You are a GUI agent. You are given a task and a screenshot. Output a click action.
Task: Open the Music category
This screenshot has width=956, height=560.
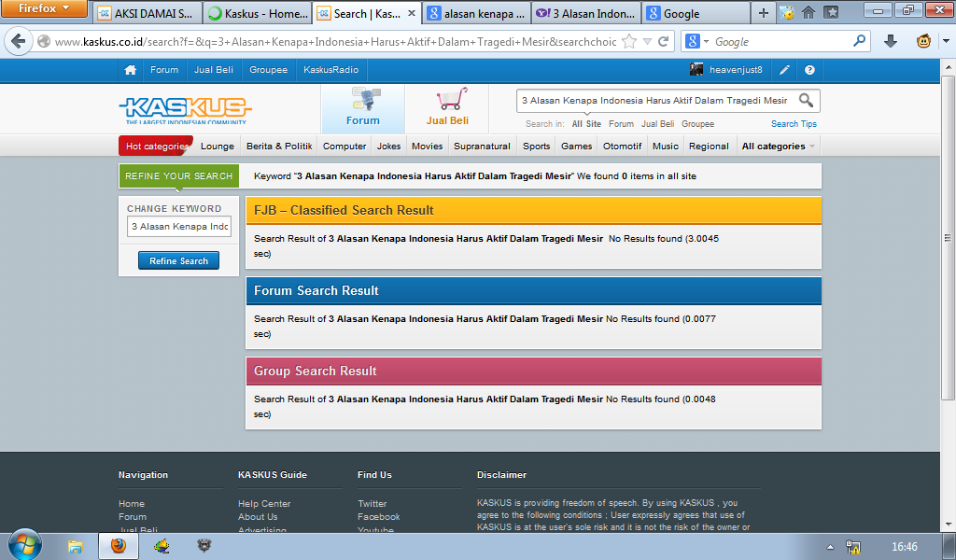coord(665,147)
